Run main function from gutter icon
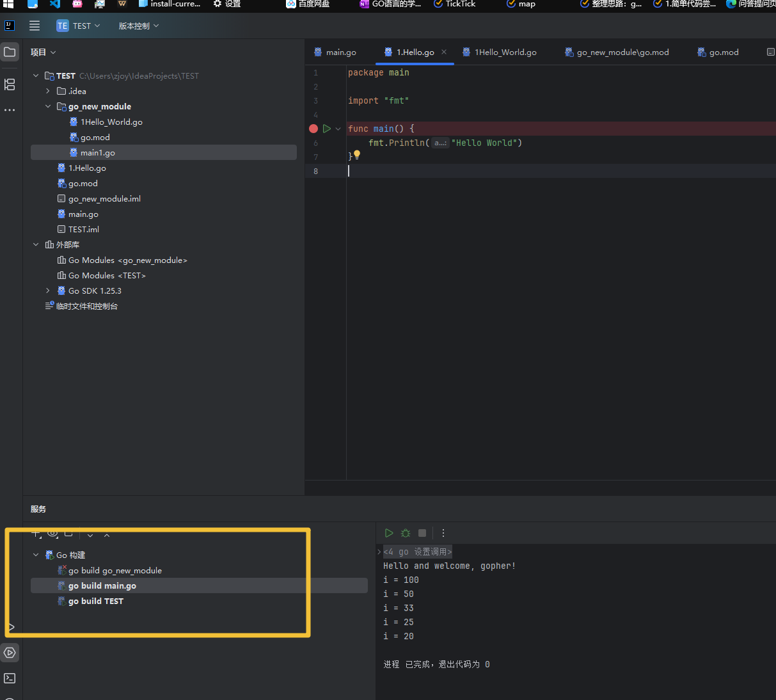The width and height of the screenshot is (776, 700). click(327, 129)
